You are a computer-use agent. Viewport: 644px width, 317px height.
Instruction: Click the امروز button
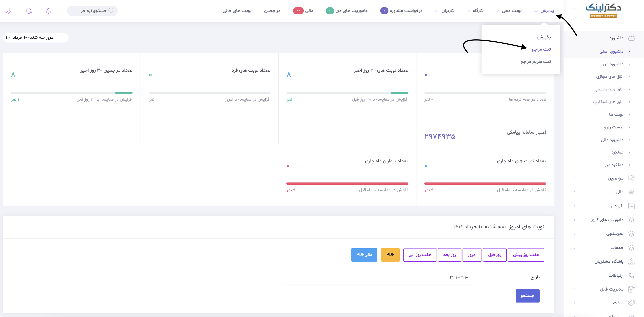(x=472, y=255)
